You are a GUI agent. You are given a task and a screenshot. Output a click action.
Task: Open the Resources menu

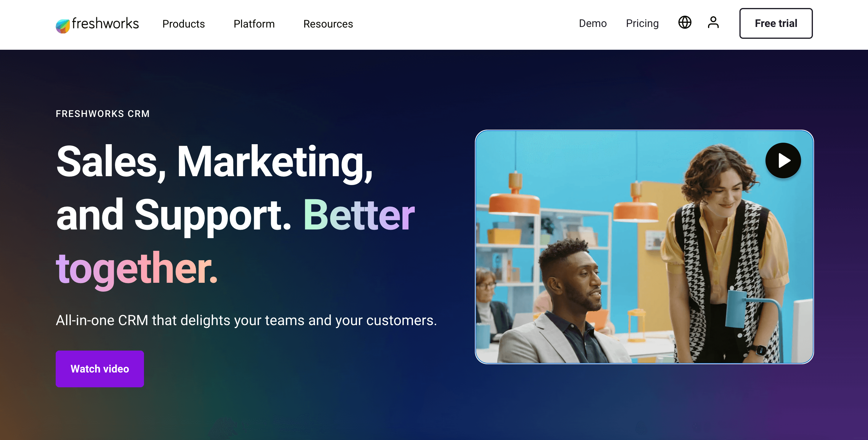(328, 24)
